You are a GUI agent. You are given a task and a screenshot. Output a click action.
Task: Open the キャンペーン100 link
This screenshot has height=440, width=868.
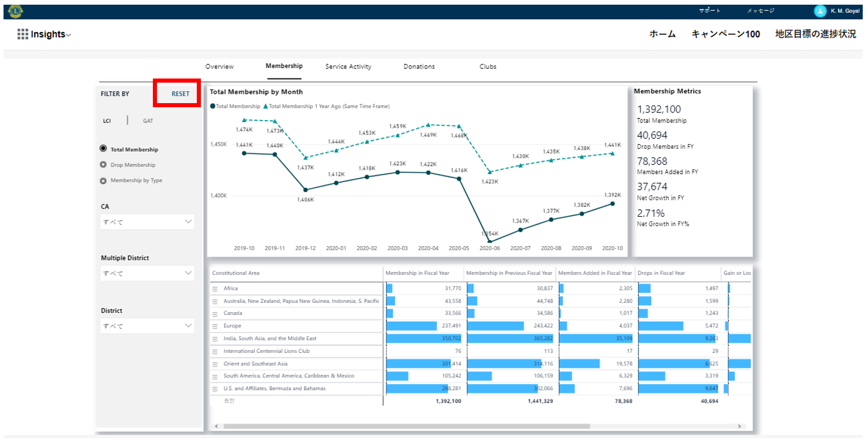(726, 34)
